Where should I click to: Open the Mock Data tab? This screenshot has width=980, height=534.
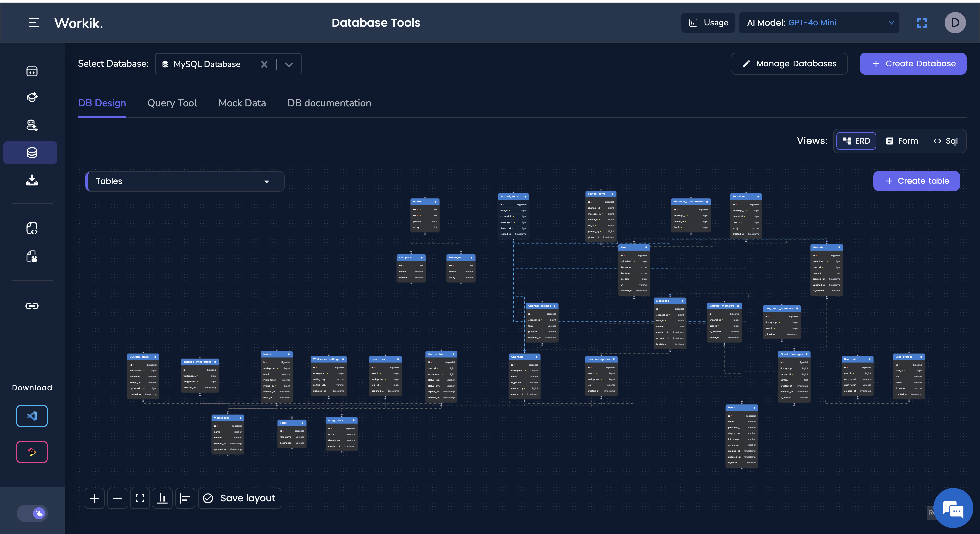point(242,103)
